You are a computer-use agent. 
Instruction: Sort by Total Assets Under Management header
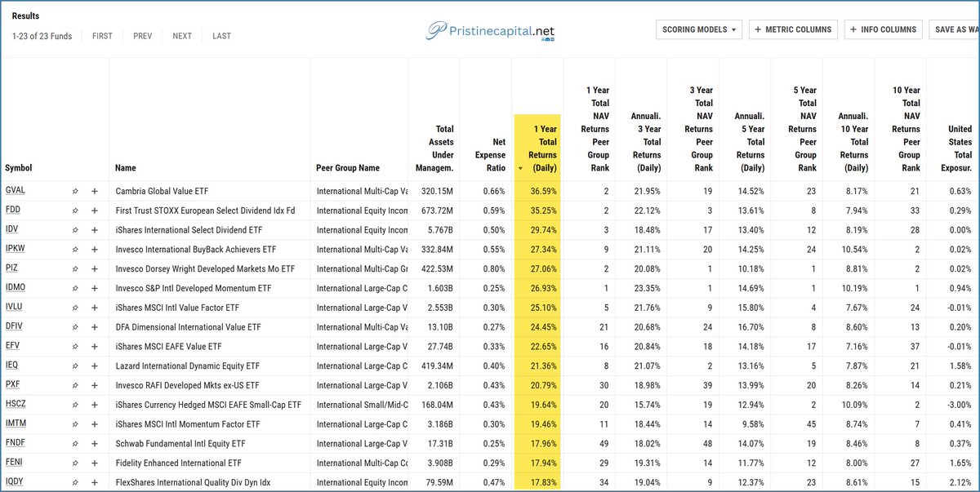pos(433,148)
